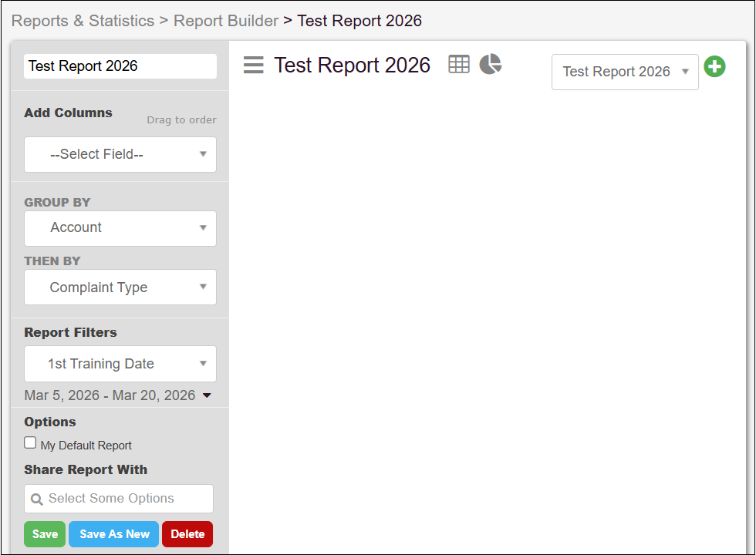Switch to pie chart view icon
The width and height of the screenshot is (756, 555).
tap(491, 64)
